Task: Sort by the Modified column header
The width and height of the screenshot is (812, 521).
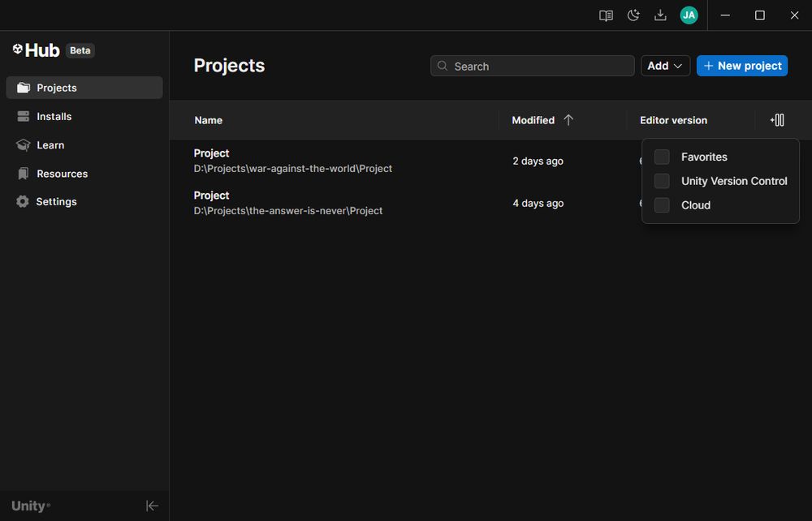Action: (533, 120)
